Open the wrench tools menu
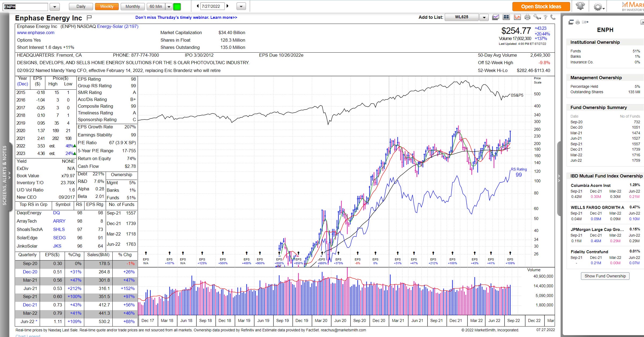The height and width of the screenshot is (337, 644). tap(537, 17)
